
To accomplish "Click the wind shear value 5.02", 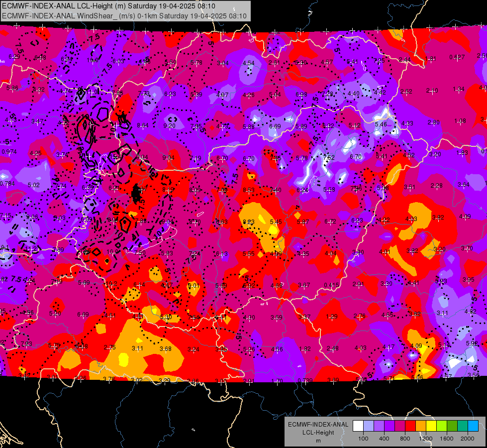I will (x=33, y=185).
